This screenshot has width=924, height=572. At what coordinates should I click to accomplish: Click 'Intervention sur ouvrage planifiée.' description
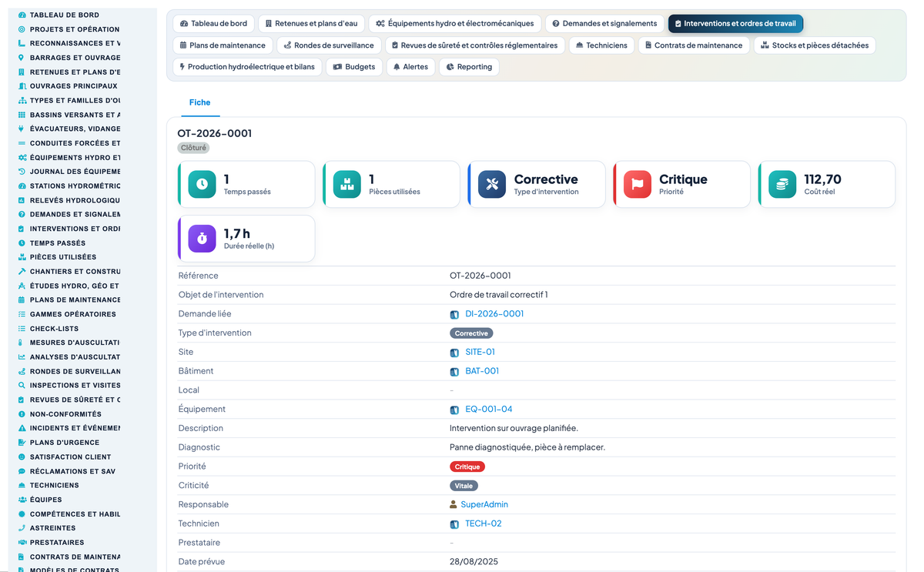point(514,428)
